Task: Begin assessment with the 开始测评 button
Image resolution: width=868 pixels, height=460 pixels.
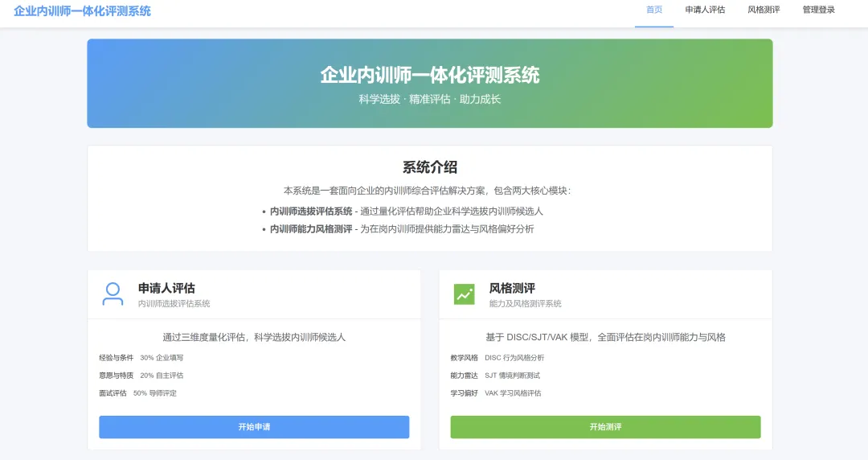Action: [605, 427]
